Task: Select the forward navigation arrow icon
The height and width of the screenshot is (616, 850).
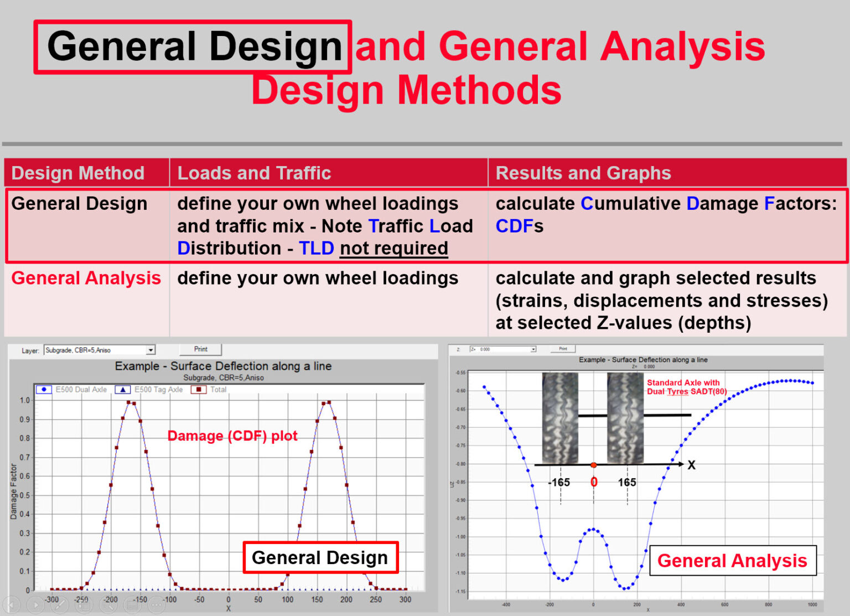Action: (36, 605)
